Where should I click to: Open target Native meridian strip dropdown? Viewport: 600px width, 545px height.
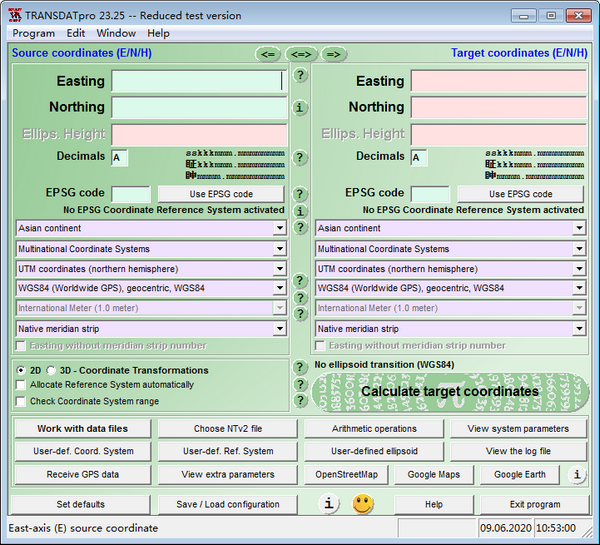pos(579,329)
